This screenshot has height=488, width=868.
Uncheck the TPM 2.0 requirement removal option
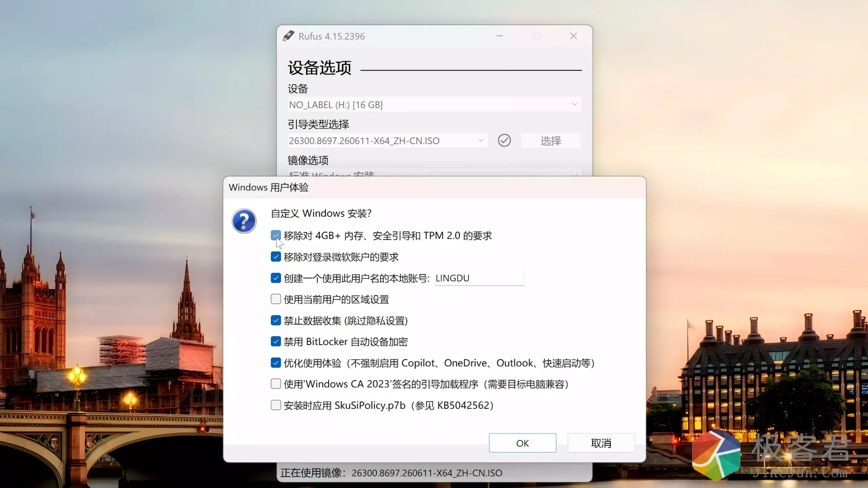point(276,235)
